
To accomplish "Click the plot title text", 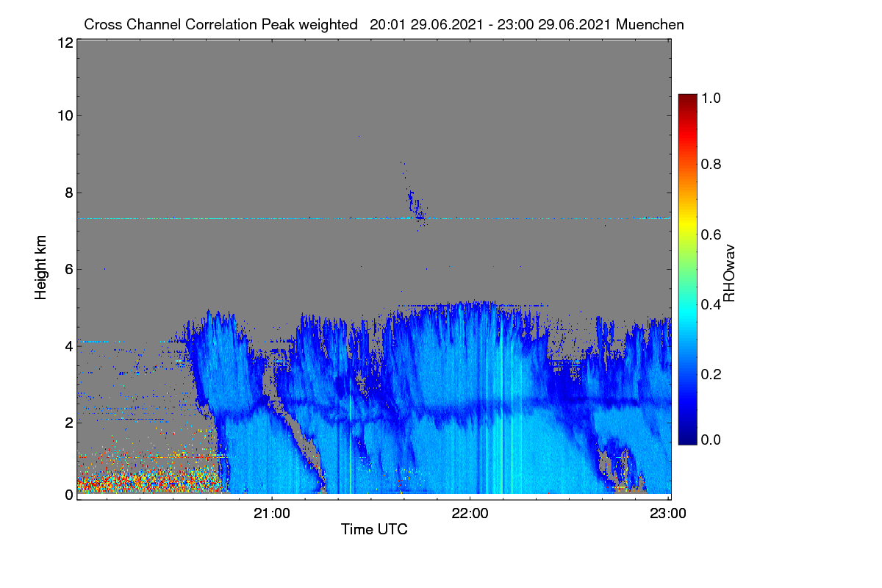I will 384,24.
